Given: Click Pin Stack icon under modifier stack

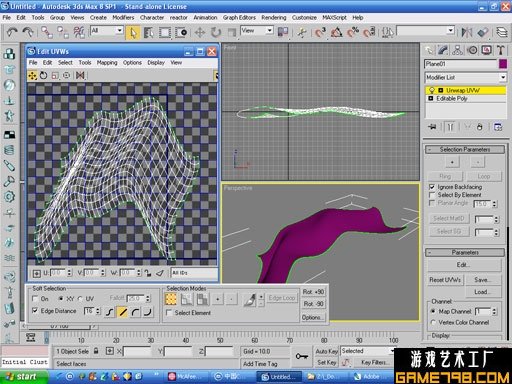Looking at the screenshot, I should tap(432, 127).
